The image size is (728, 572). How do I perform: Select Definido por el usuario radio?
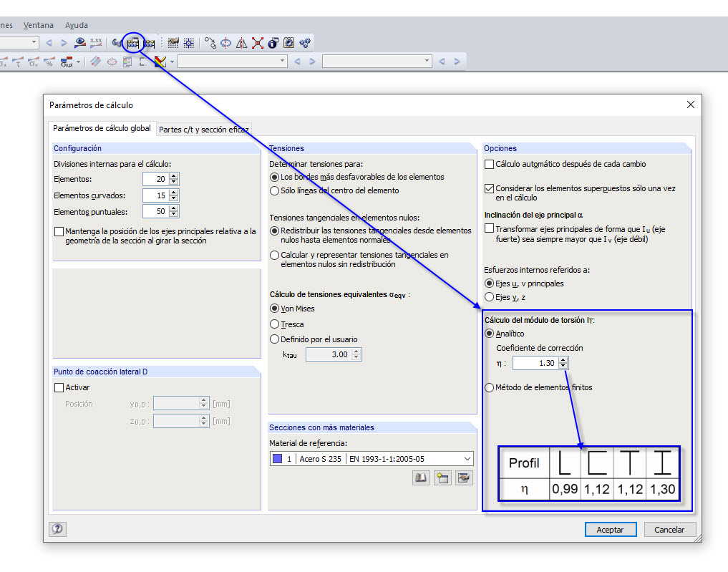(x=274, y=339)
